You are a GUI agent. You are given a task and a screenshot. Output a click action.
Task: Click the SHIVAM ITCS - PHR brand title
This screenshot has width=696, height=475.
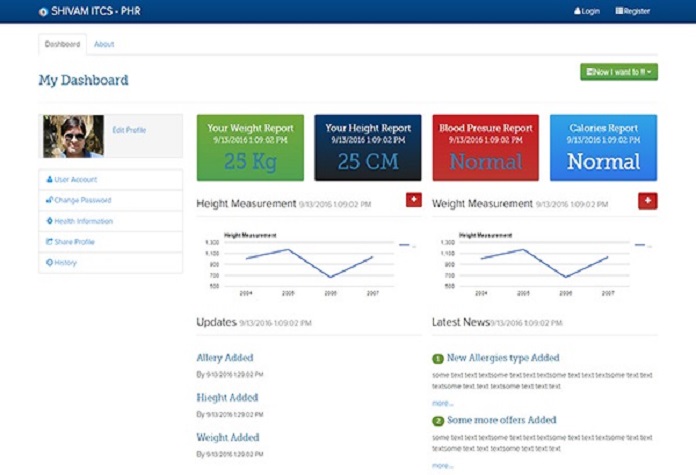(x=95, y=11)
